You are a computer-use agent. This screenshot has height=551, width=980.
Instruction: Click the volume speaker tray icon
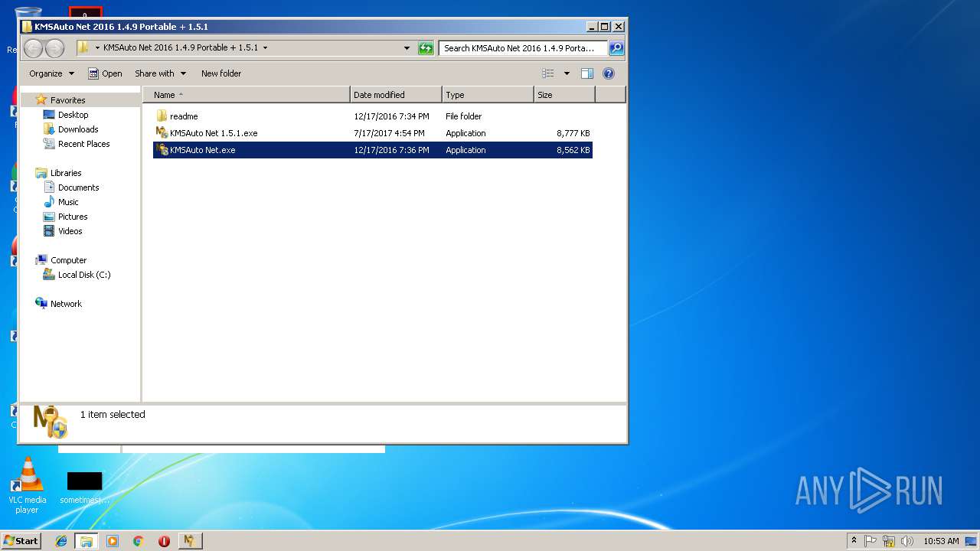coord(907,541)
